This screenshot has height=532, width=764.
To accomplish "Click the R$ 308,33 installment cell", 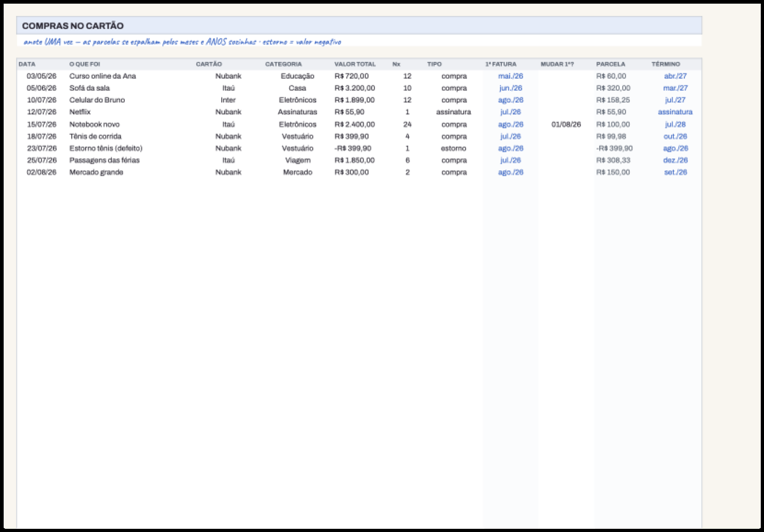I will [x=613, y=160].
